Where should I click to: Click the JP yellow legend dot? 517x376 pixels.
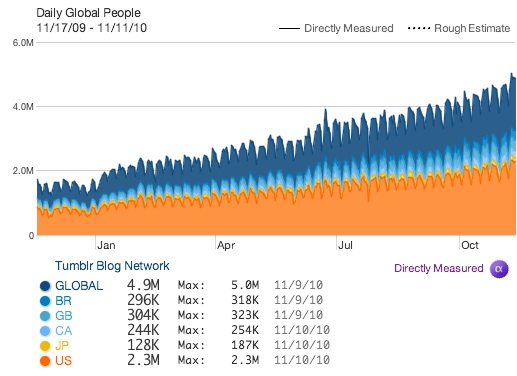click(45, 346)
